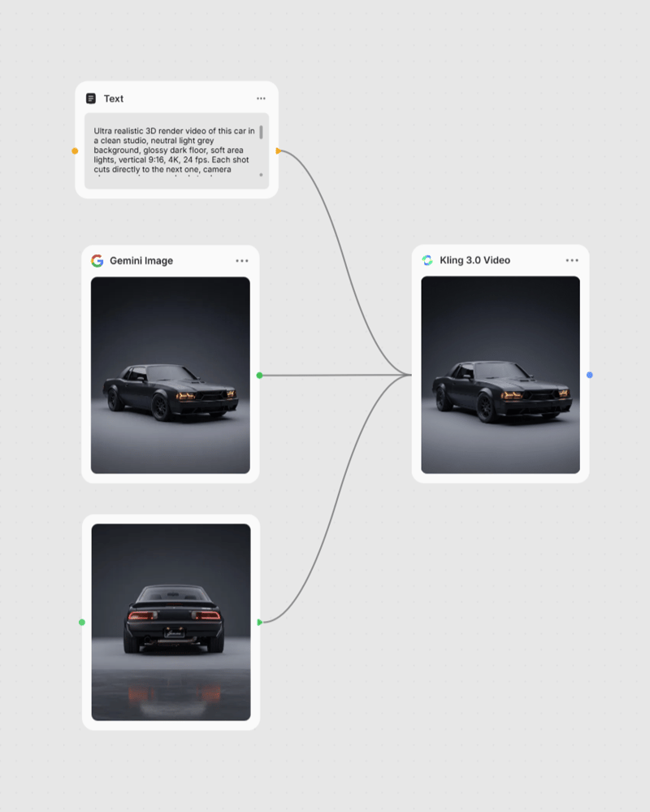Click the blue output port of Kling 3.0 Video

click(589, 375)
